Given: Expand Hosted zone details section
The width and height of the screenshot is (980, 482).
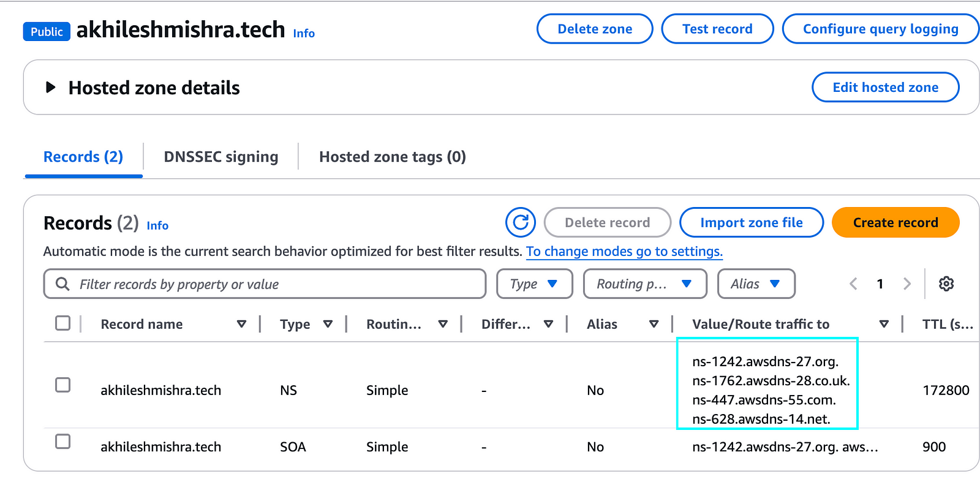Looking at the screenshot, I should [x=51, y=88].
